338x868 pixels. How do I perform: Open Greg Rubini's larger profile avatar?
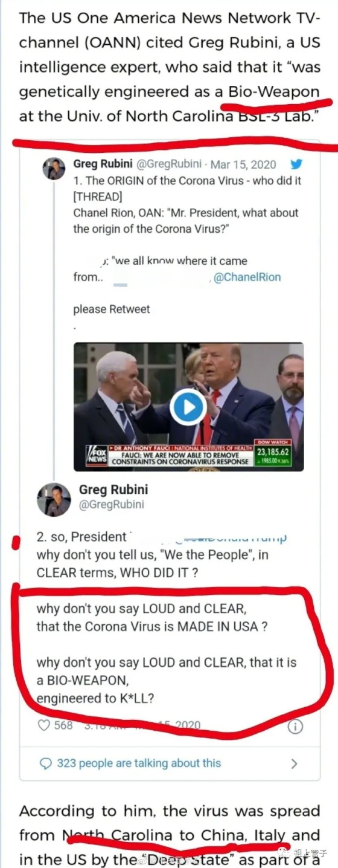54,499
